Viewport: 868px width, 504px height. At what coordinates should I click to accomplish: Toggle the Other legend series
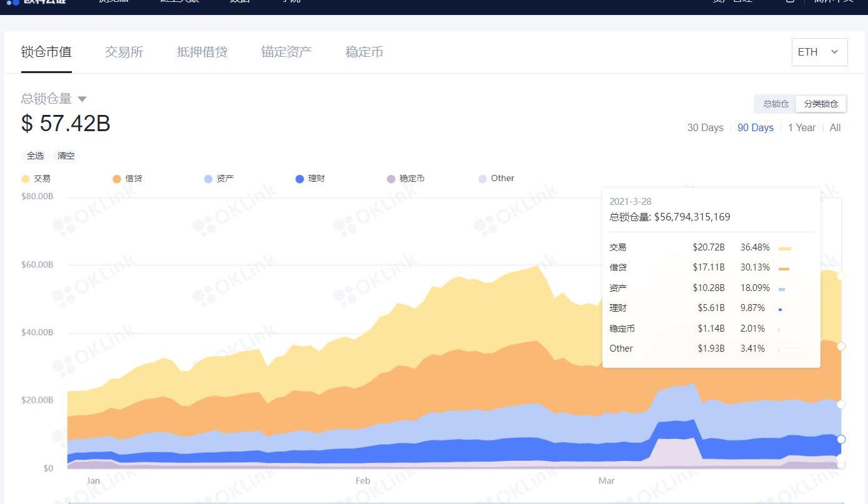(496, 179)
